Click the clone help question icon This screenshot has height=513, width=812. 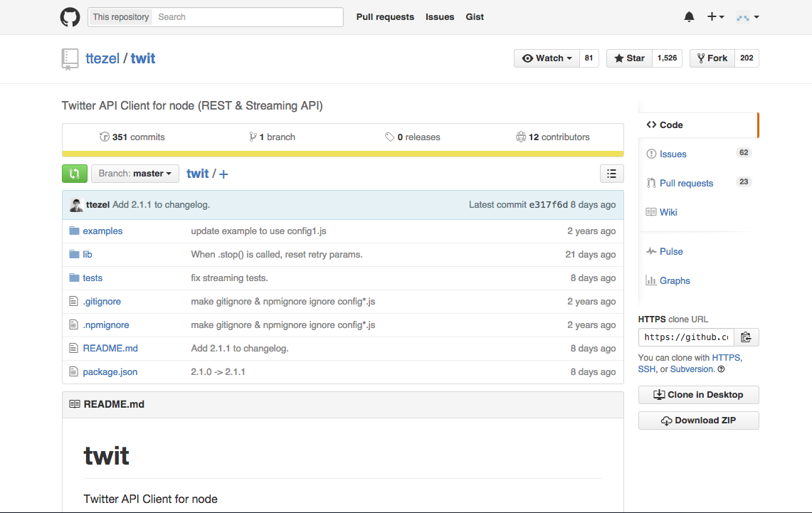[721, 369]
